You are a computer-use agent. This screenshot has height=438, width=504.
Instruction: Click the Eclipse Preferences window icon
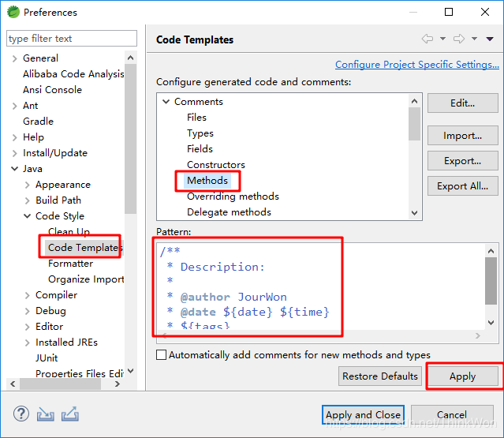click(13, 12)
